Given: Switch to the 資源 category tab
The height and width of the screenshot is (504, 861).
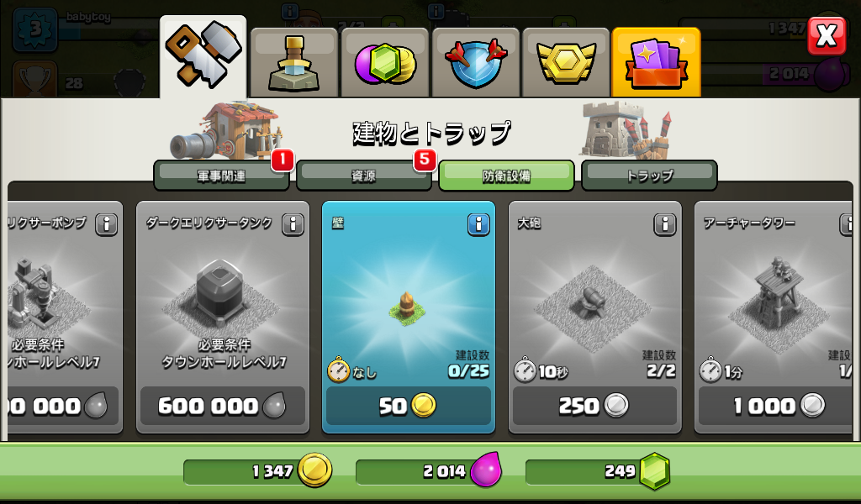Looking at the screenshot, I should 363,176.
